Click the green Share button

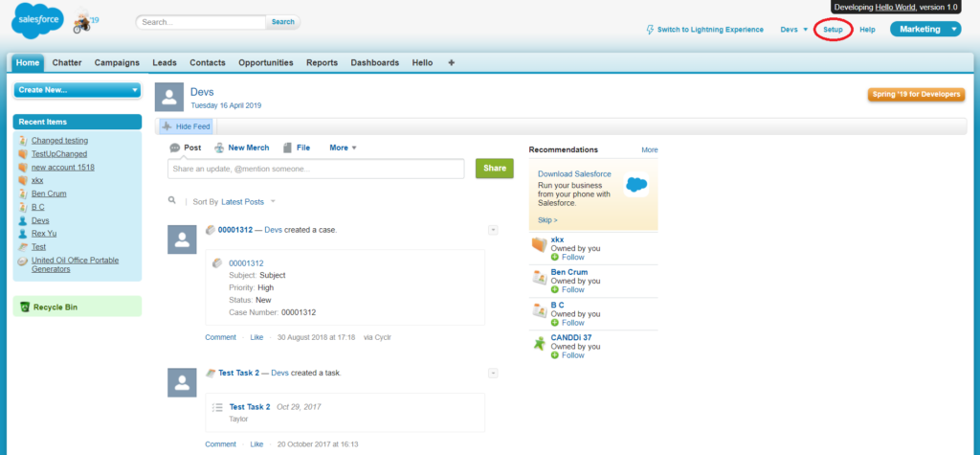click(x=495, y=169)
